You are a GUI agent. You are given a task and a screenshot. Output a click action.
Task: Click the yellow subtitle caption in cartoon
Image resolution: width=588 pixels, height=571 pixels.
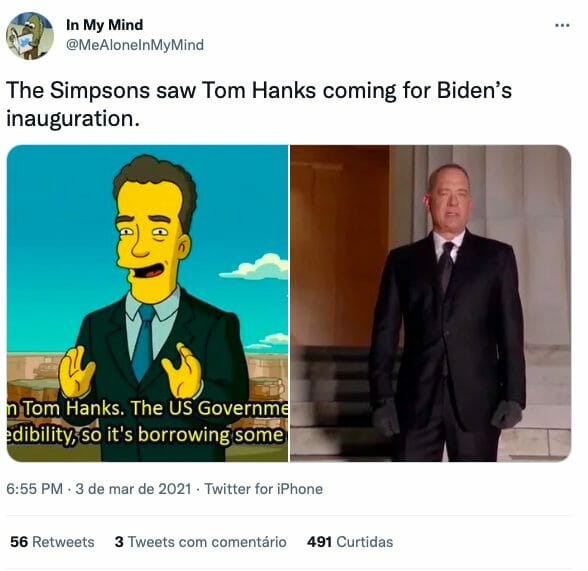[x=147, y=421]
